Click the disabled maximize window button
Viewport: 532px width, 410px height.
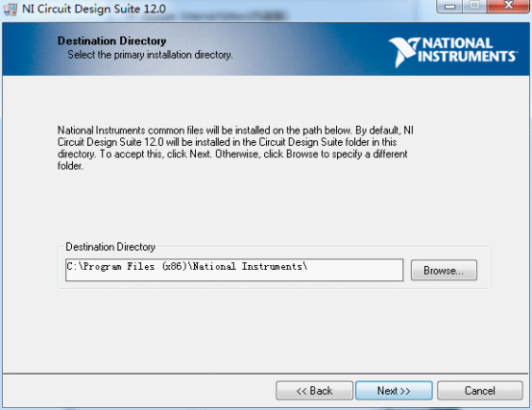coord(474,6)
